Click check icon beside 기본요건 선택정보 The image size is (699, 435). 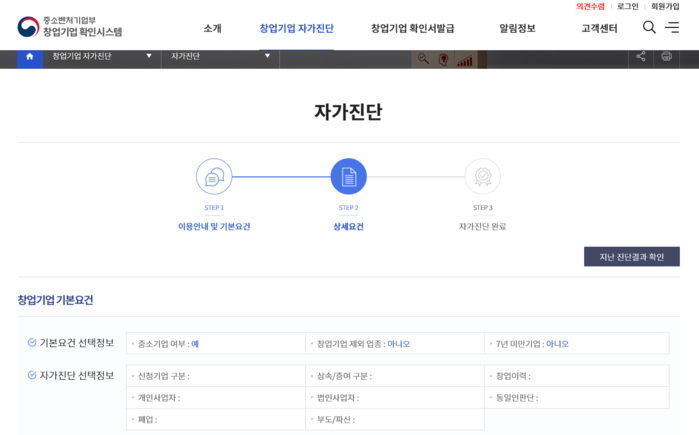click(x=32, y=343)
